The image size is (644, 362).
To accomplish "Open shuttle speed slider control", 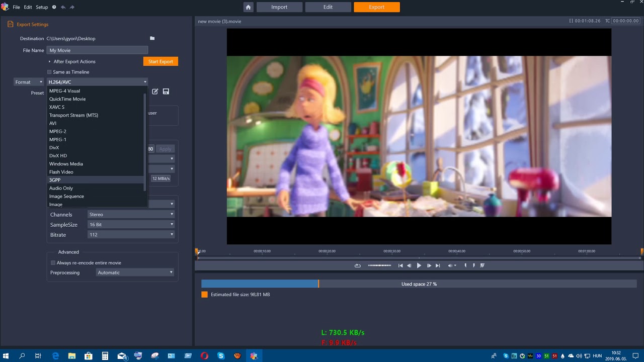I will [x=379, y=265].
